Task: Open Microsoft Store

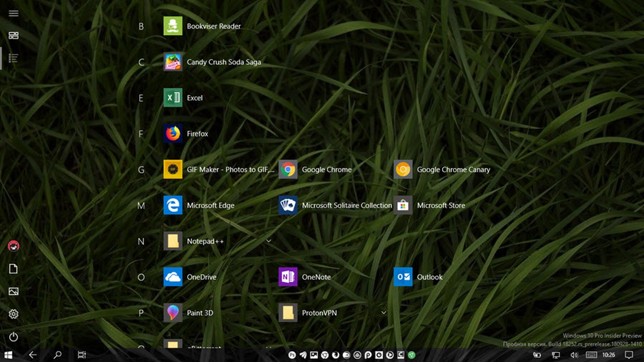Action: [429, 205]
